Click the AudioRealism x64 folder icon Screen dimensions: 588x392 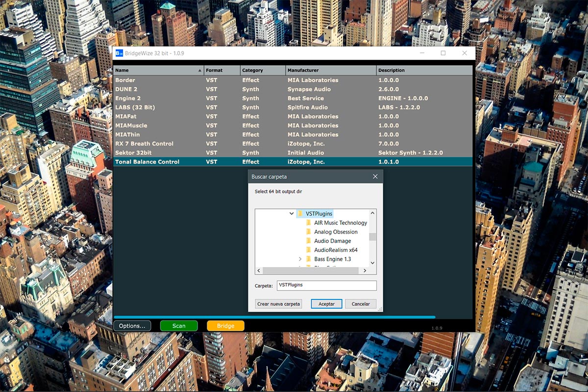coord(309,250)
